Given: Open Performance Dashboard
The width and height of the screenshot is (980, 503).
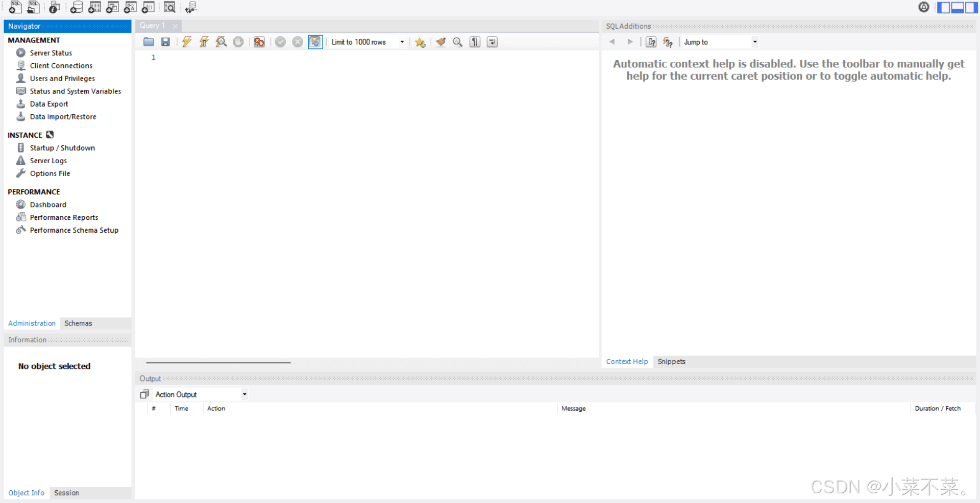Looking at the screenshot, I should tap(48, 205).
